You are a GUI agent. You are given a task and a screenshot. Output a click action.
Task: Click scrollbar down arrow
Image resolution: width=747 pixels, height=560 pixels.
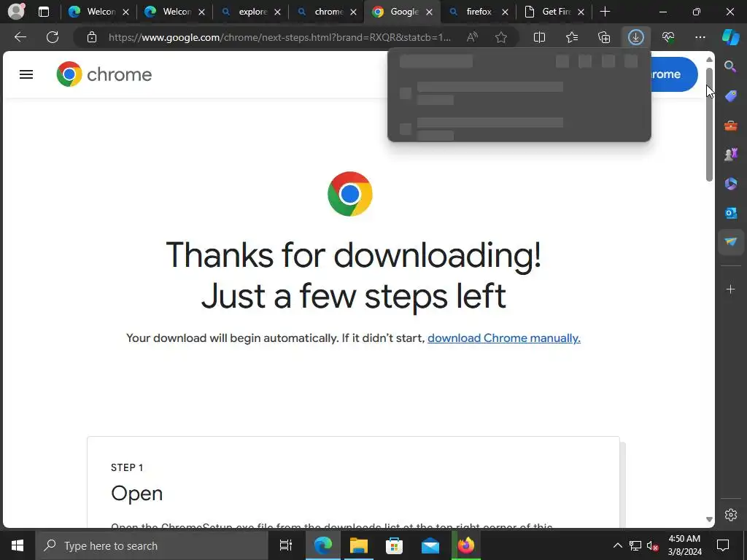pos(709,519)
